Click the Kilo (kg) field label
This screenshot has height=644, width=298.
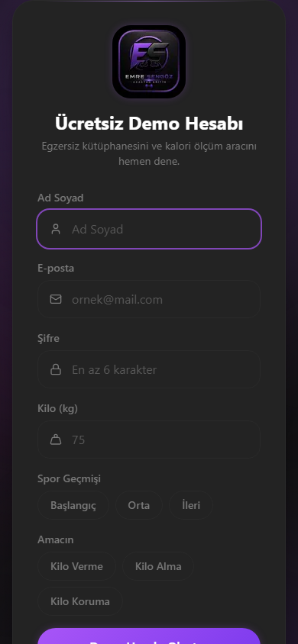pyautogui.click(x=57, y=409)
